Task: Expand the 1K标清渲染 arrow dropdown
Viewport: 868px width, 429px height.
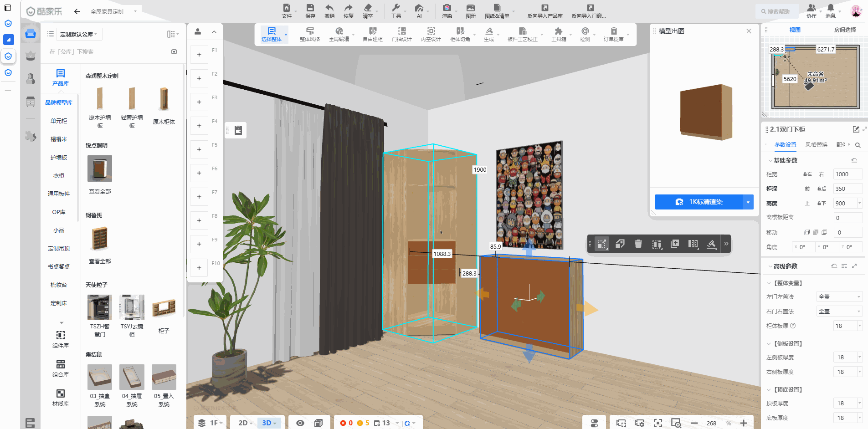Action: [748, 202]
